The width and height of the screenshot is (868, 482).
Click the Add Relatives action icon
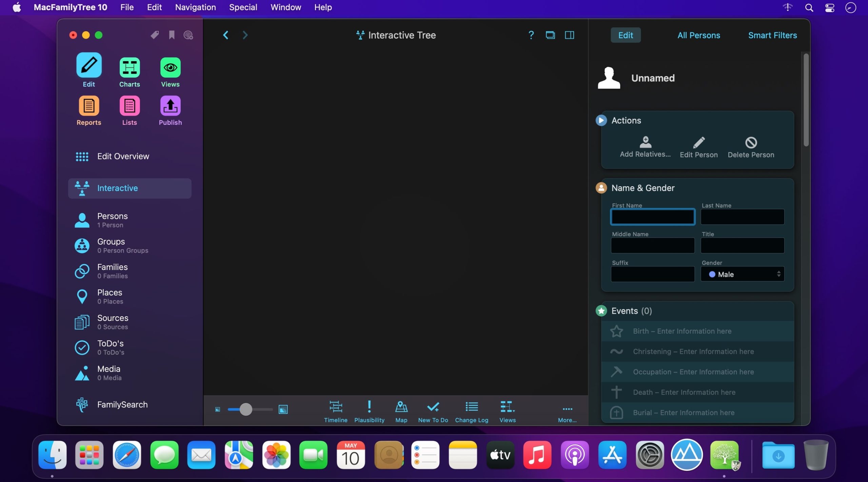645,142
